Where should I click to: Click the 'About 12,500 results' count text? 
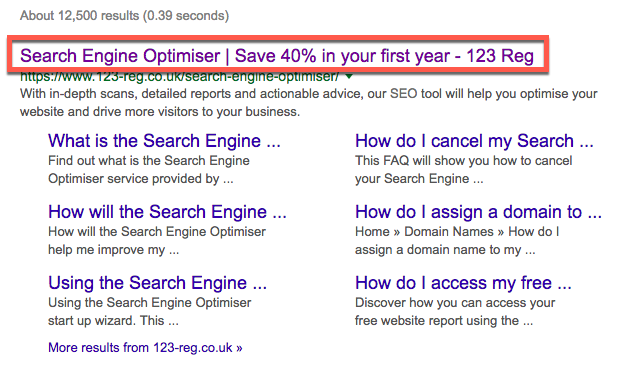pos(79,16)
